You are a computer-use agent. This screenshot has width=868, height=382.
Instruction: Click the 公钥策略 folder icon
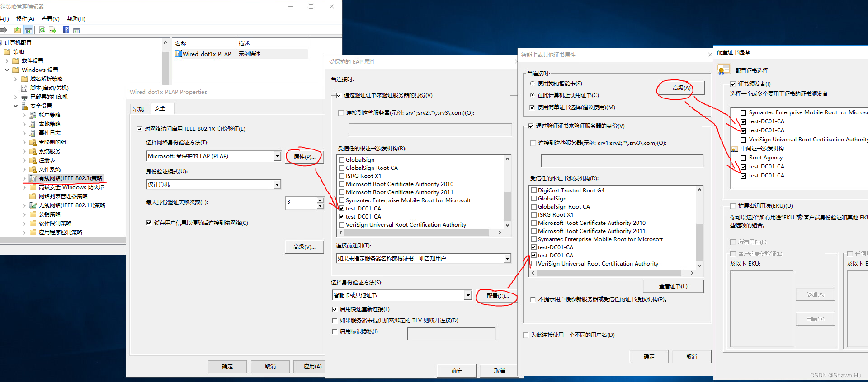click(x=33, y=214)
